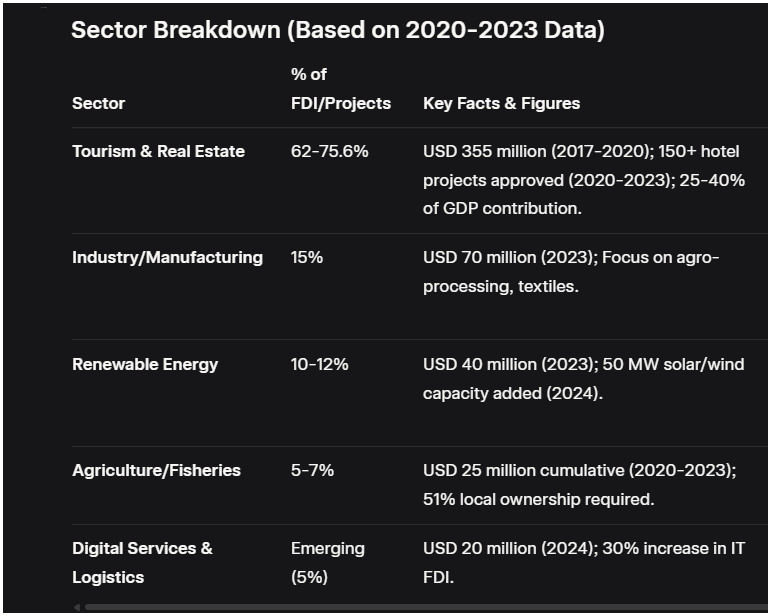Click the 'Sector' column header

click(x=98, y=103)
